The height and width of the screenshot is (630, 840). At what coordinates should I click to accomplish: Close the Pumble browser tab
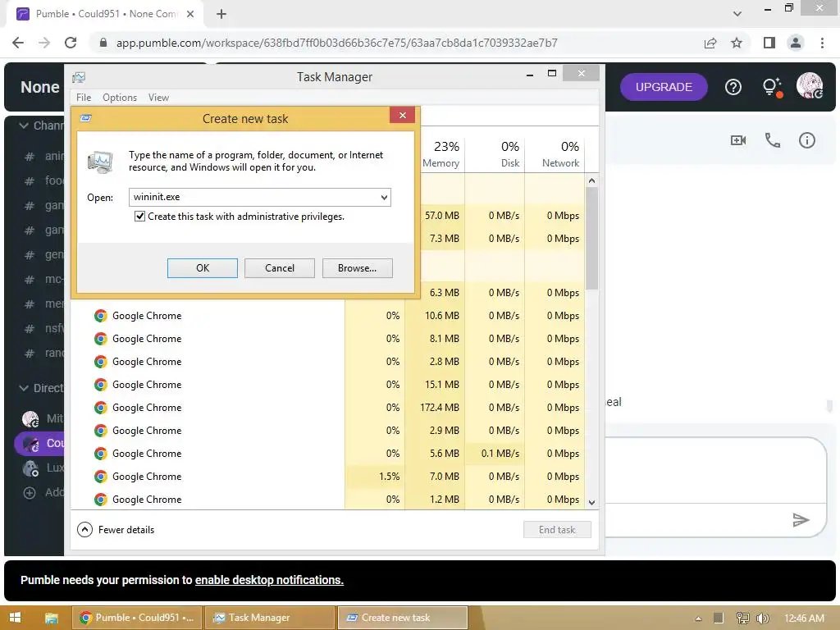[190, 14]
